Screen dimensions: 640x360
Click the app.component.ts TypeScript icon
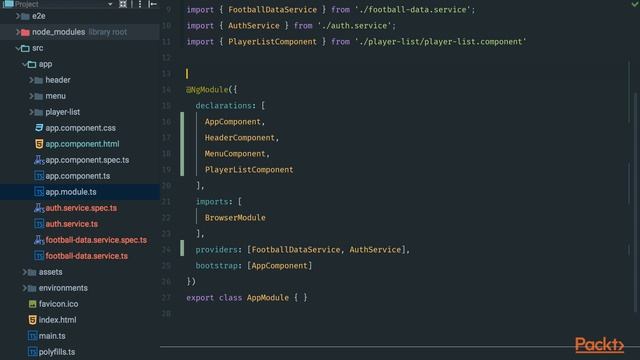pos(39,176)
